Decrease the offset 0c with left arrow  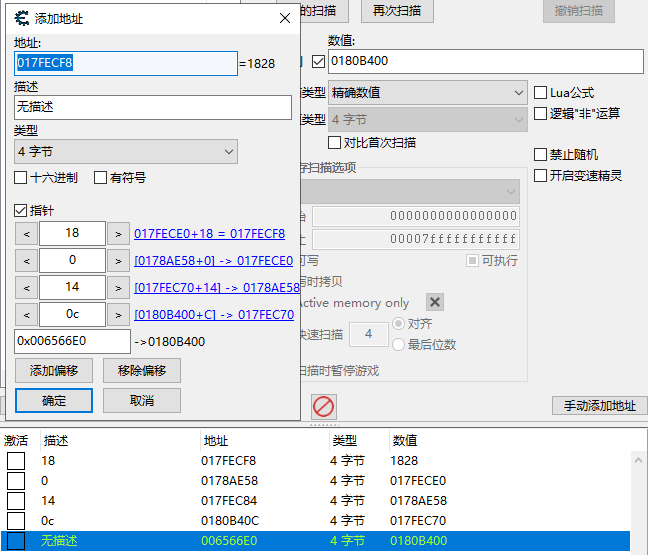pyautogui.click(x=26, y=315)
